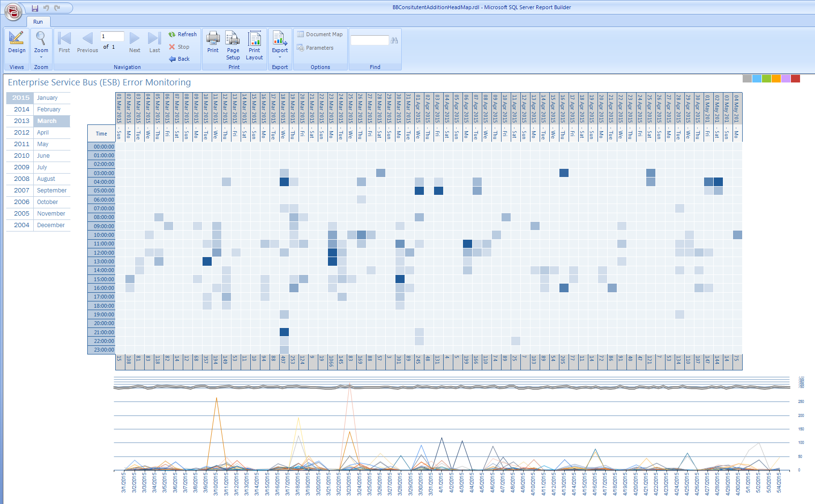Screen dimensions: 815x504
Task: Click the 1066 daily total cell
Action: 332,362
